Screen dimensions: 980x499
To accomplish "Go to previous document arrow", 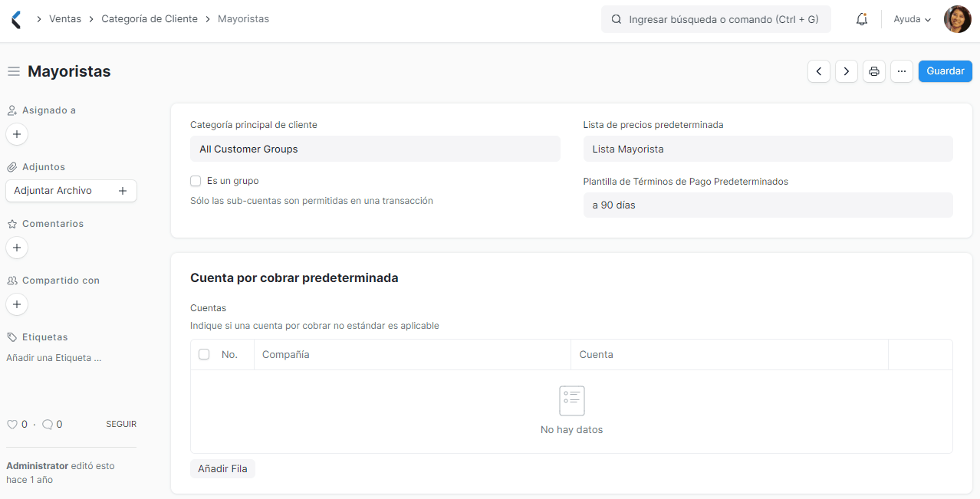I will 819,71.
